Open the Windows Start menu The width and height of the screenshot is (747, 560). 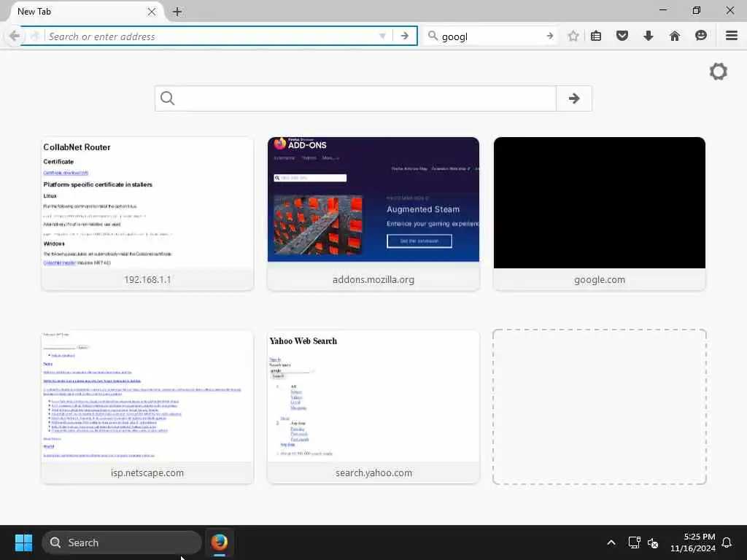[24, 542]
